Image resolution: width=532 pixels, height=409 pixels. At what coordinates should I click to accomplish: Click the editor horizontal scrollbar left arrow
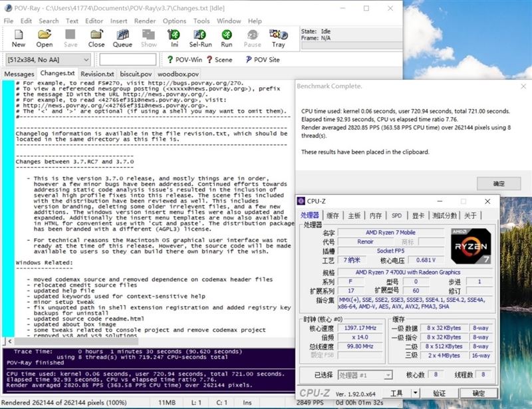pyautogui.click(x=10, y=341)
